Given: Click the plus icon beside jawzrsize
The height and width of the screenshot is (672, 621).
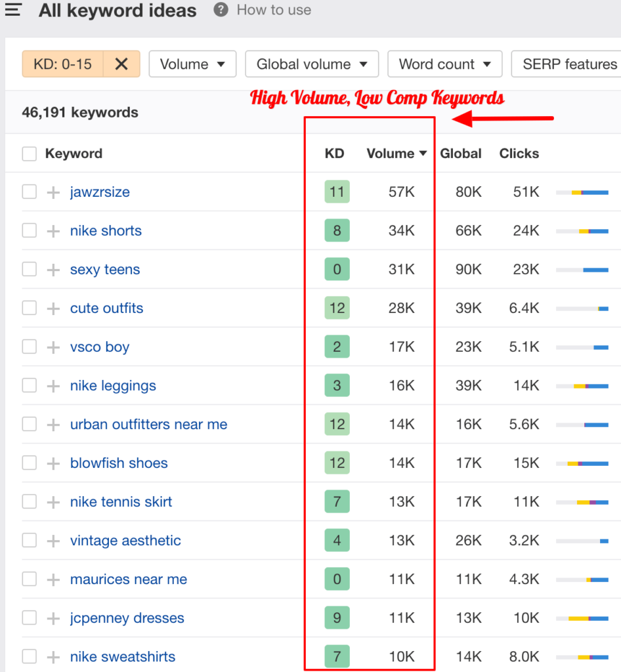Looking at the screenshot, I should [53, 192].
